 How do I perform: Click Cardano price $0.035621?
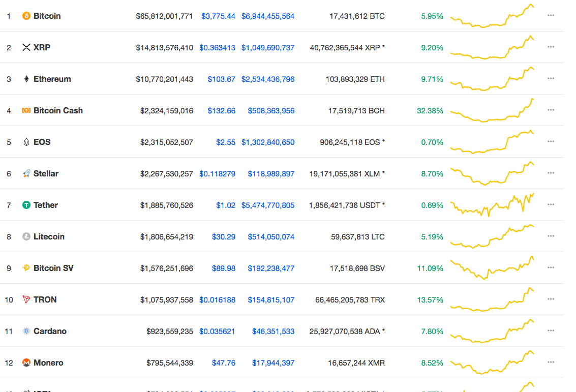tap(217, 331)
